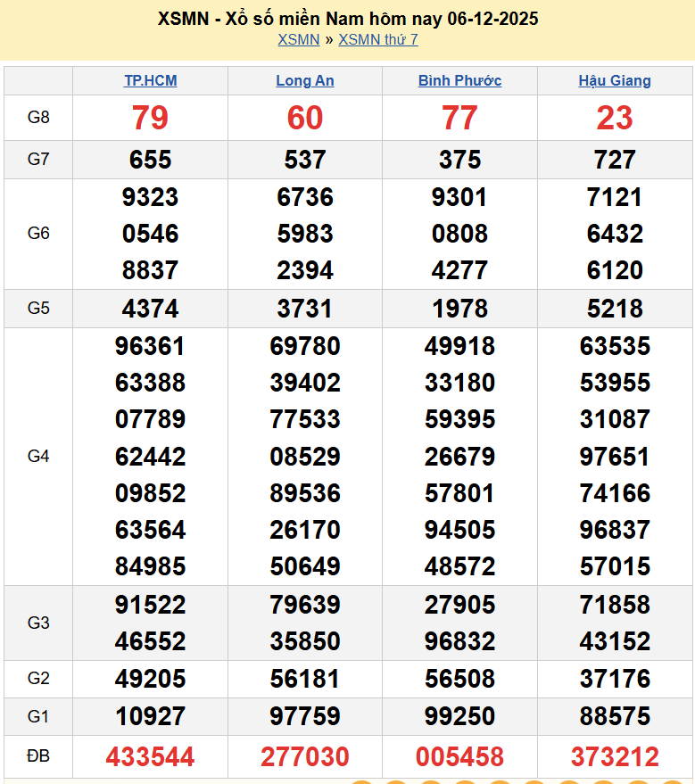Open the XSMN thứ 7 link
The height and width of the screenshot is (784, 695).
(378, 39)
